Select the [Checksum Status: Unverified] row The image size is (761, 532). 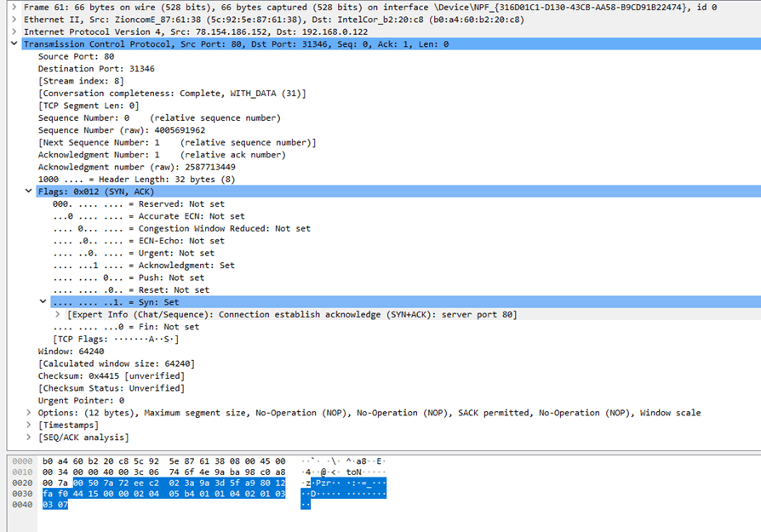pos(112,388)
